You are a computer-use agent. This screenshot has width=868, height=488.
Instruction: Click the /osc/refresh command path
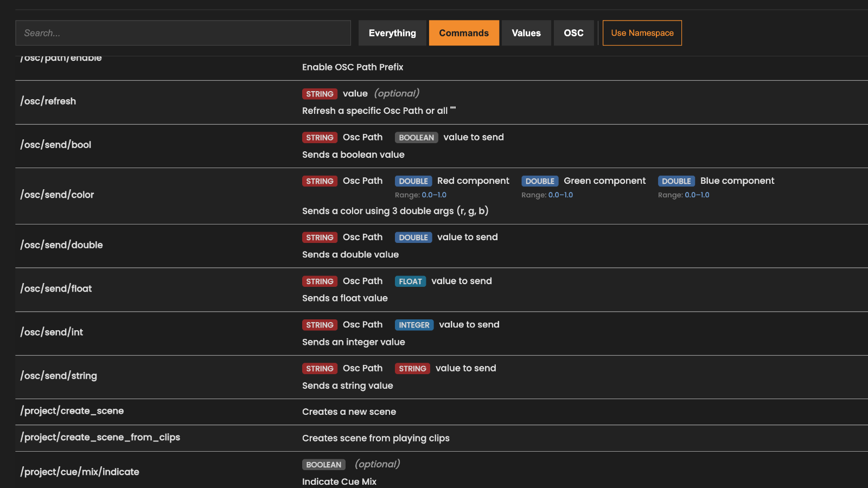[x=48, y=101]
